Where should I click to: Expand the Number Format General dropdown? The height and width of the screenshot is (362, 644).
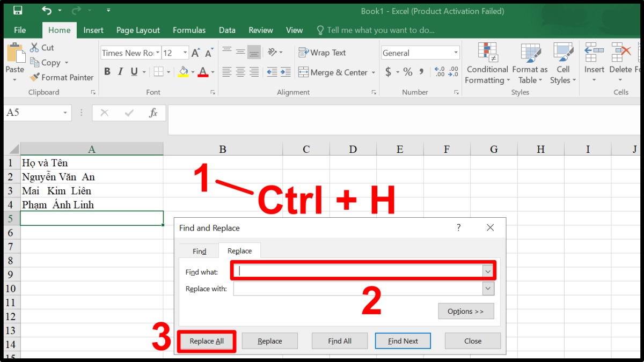456,53
